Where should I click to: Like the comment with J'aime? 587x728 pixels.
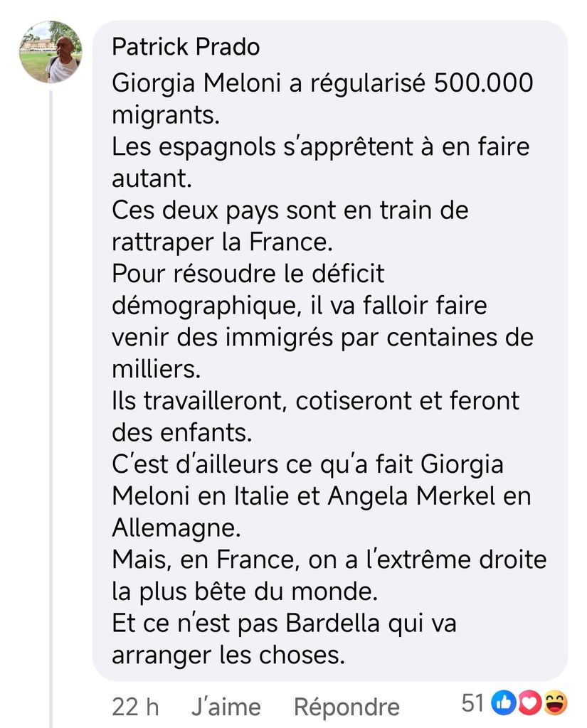(x=226, y=707)
